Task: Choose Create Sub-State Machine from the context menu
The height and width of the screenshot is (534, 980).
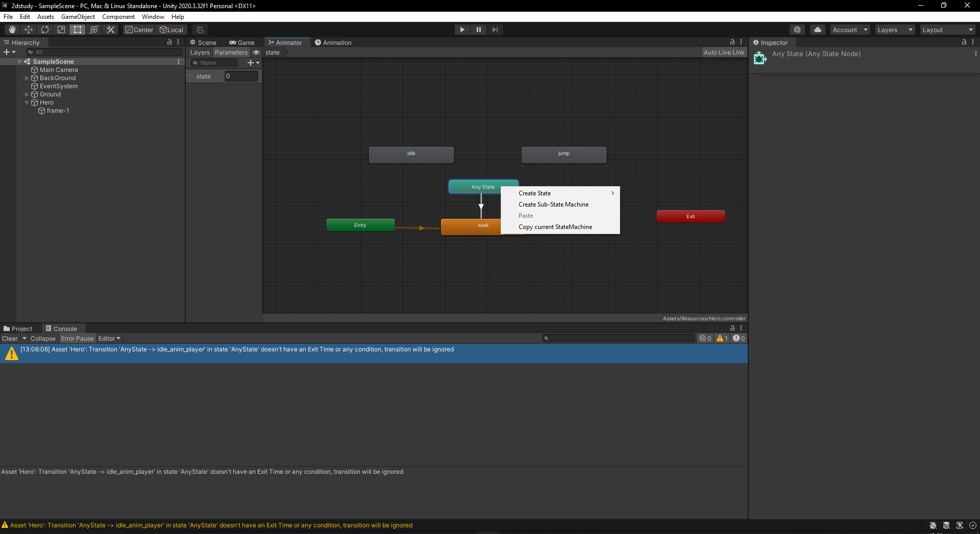Action: pos(553,204)
